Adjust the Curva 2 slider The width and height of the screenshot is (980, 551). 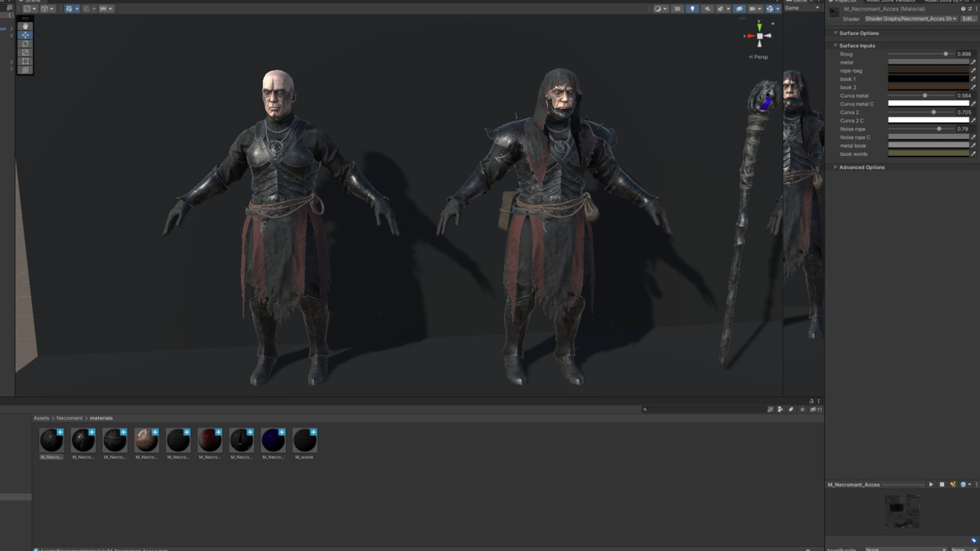(920, 112)
